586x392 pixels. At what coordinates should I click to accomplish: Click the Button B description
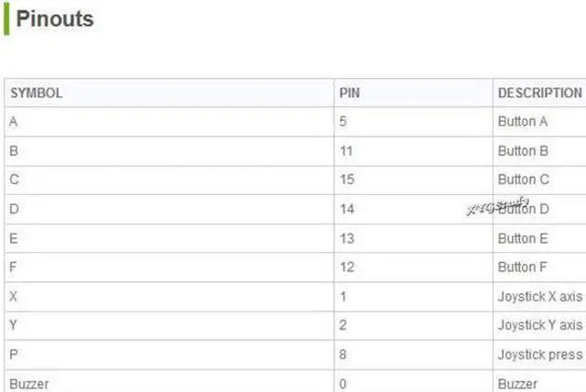[x=523, y=151]
